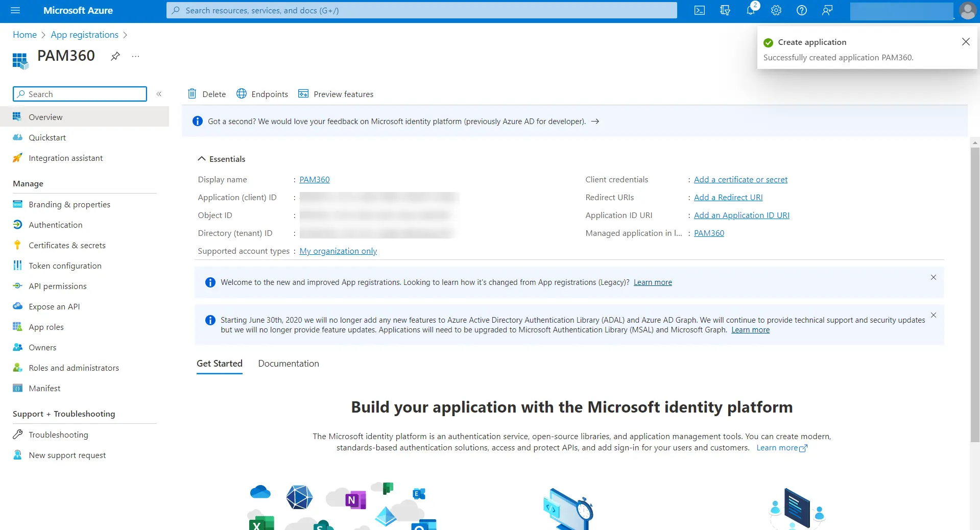Open the feedback icon in top bar

click(827, 10)
